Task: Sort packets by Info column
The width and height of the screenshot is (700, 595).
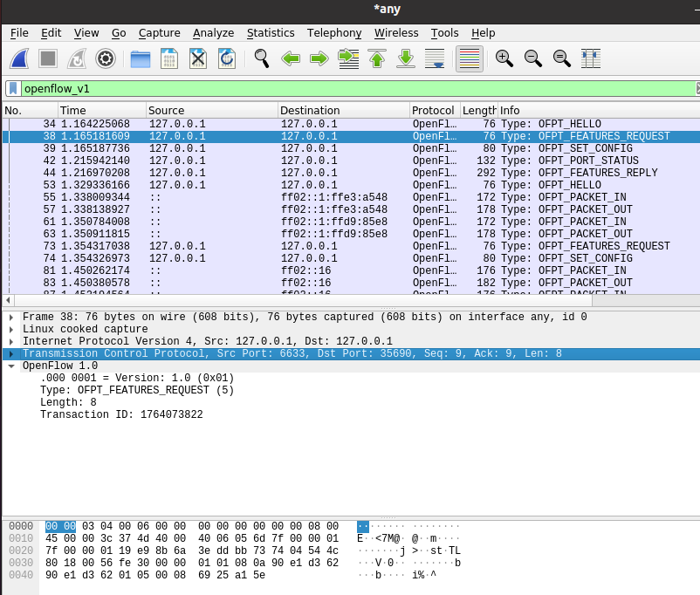Action: pos(599,110)
